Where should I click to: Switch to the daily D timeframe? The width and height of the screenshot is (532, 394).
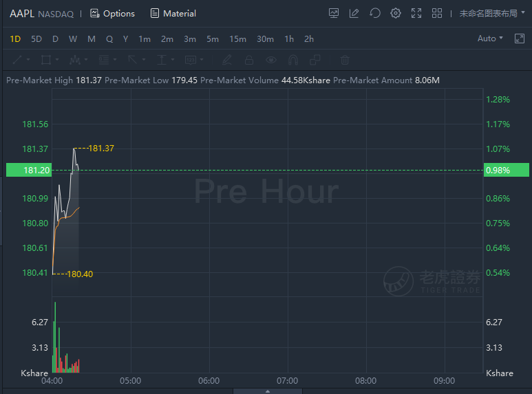click(x=55, y=39)
